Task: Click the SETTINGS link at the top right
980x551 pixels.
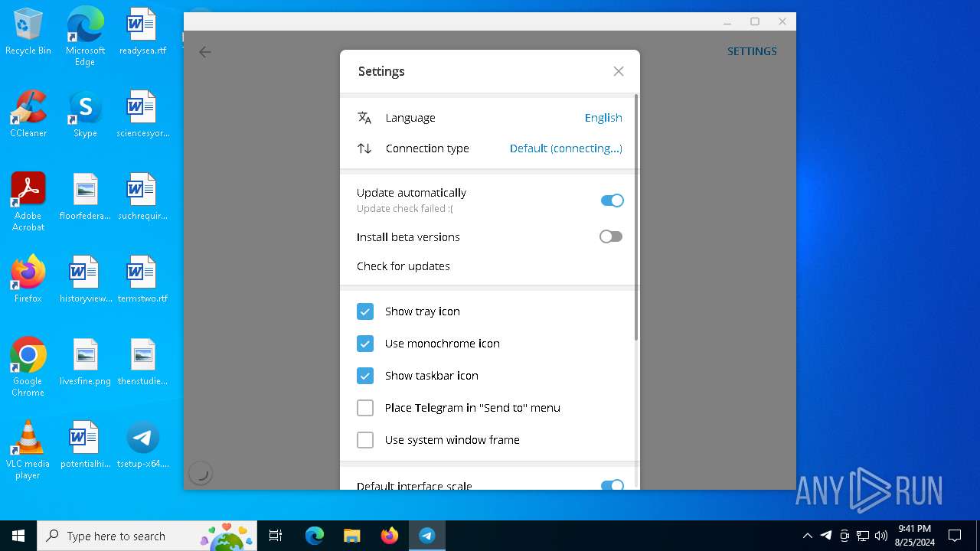Action: (752, 51)
